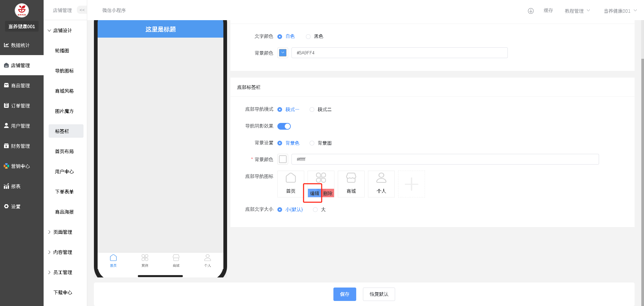Toggle the 导航阴影效果 switch
Viewport: 644px width, 306px height.
[284, 126]
